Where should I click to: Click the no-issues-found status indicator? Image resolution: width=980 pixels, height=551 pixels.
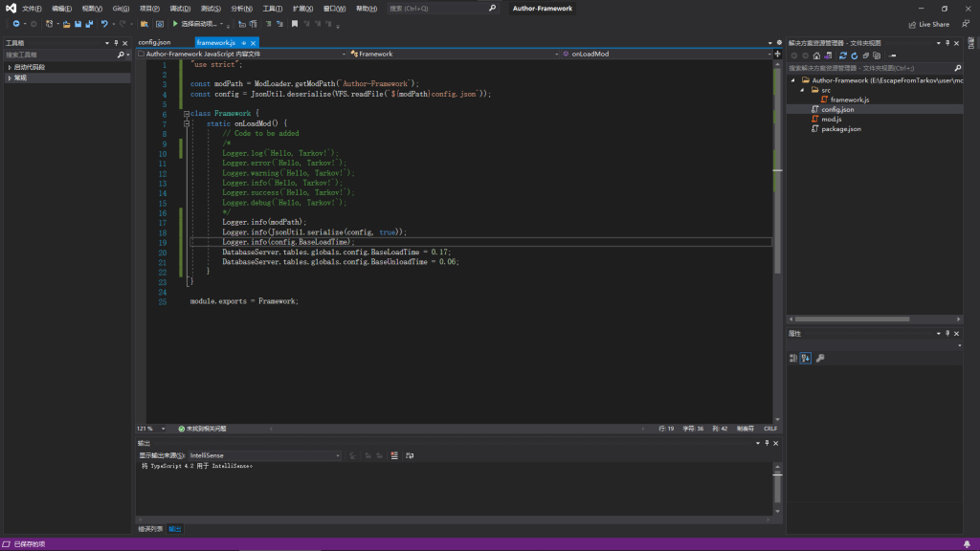(x=203, y=429)
